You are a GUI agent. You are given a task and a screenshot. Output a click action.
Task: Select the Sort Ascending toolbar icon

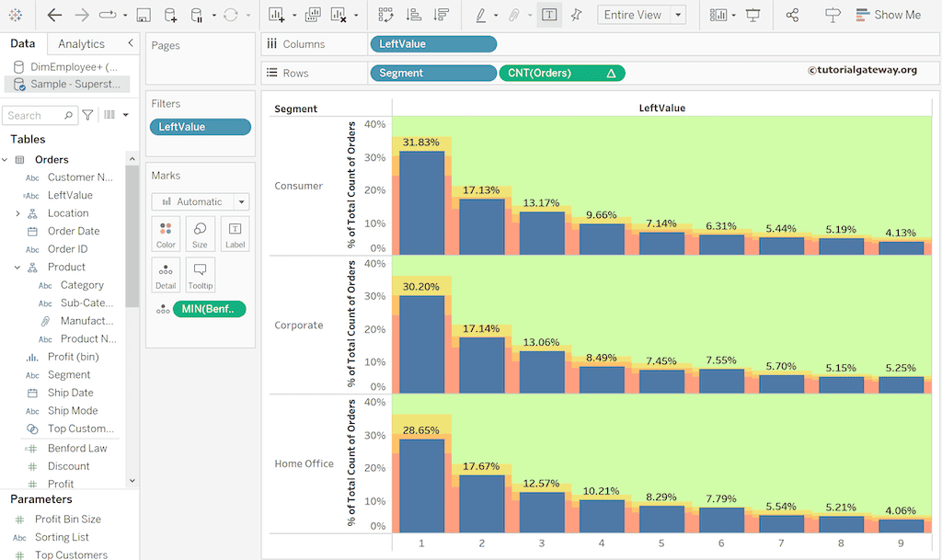(x=416, y=14)
